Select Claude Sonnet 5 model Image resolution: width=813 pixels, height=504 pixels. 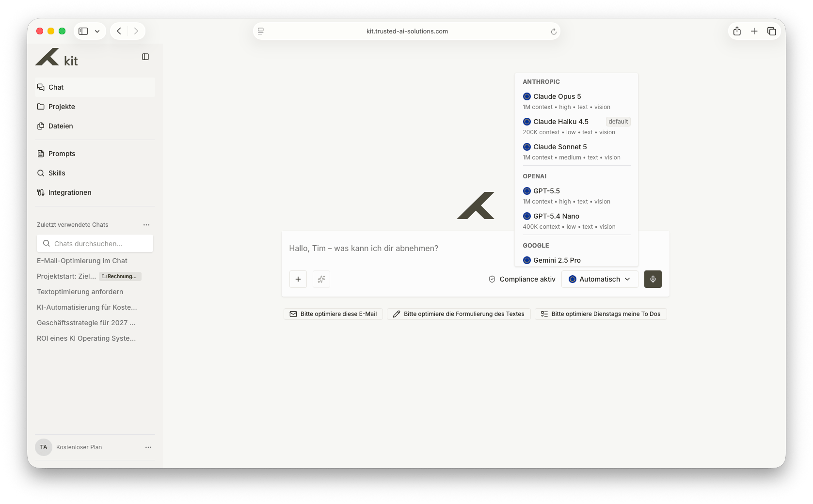(576, 152)
